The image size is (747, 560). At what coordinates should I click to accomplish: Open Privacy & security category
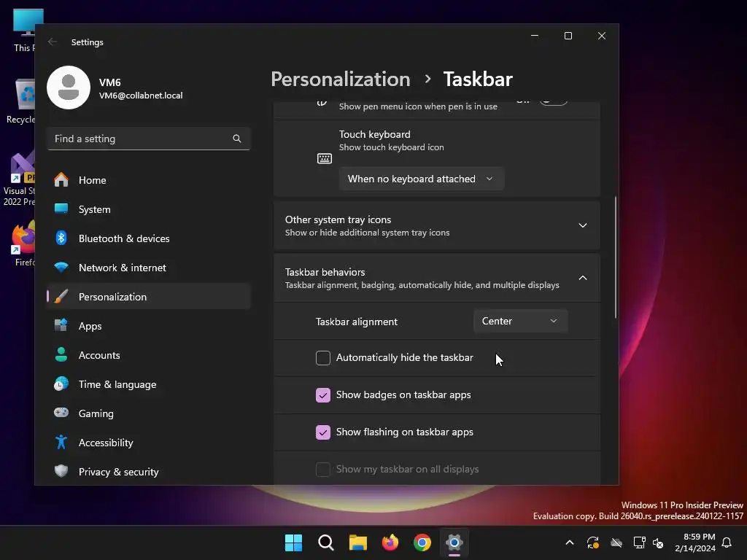click(149, 472)
